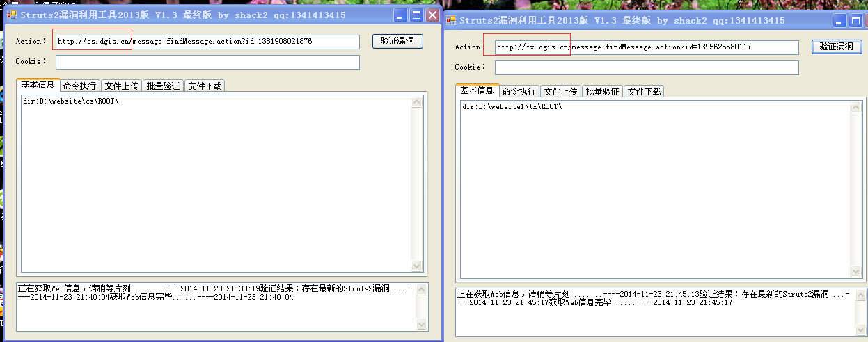The image size is (868, 342).
Task: Click 'dir:D:\website1\tx\ROOT\' text in right window
Action: [x=512, y=107]
